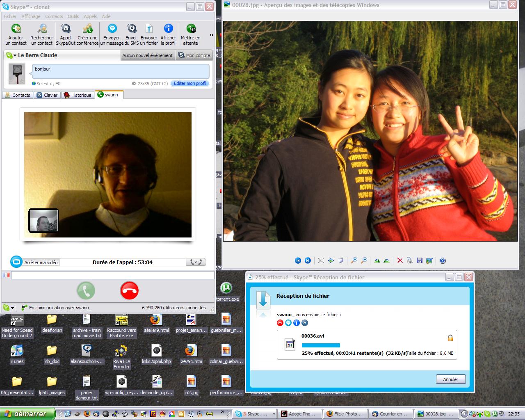The width and height of the screenshot is (525, 420).
Task: Open the Aide menu in Skype
Action: coord(106,16)
